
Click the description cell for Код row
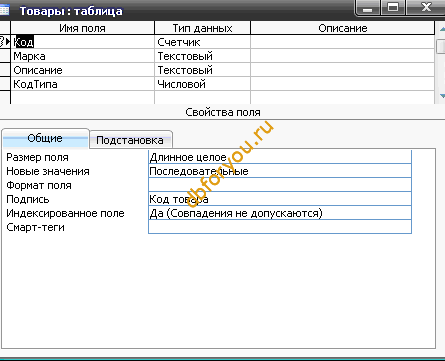(x=343, y=42)
